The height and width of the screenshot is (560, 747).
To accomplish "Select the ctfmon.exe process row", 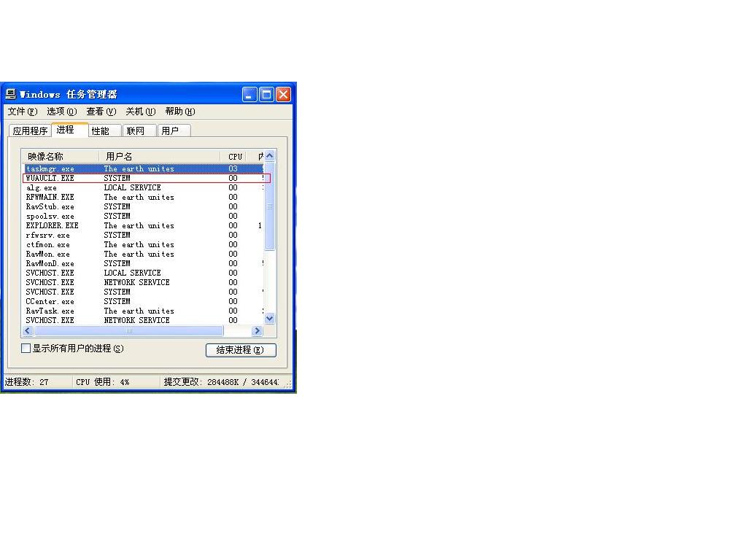I will coord(143,245).
